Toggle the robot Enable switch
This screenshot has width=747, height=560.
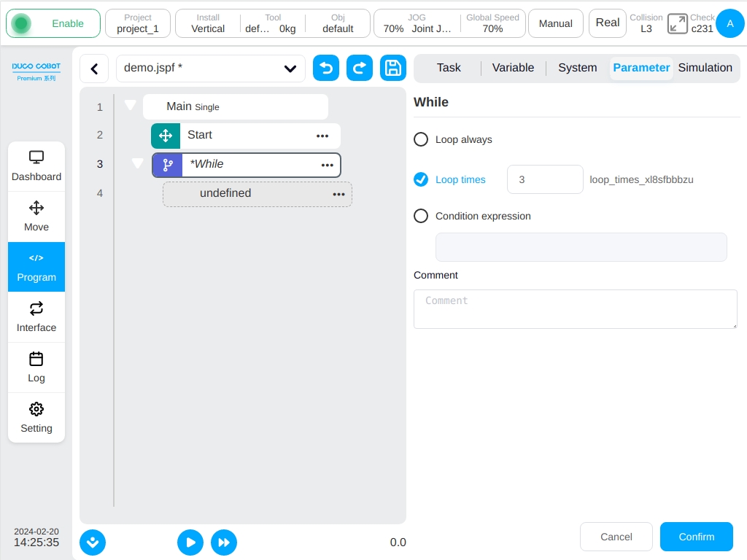[x=53, y=23]
